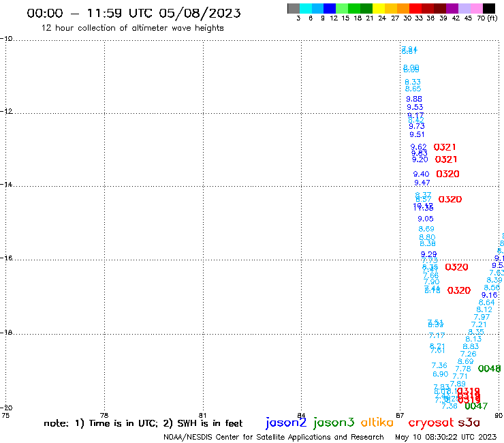This screenshot has height=443, width=504.
Task: Click the -12 latitude axis label
Action: 6,111
